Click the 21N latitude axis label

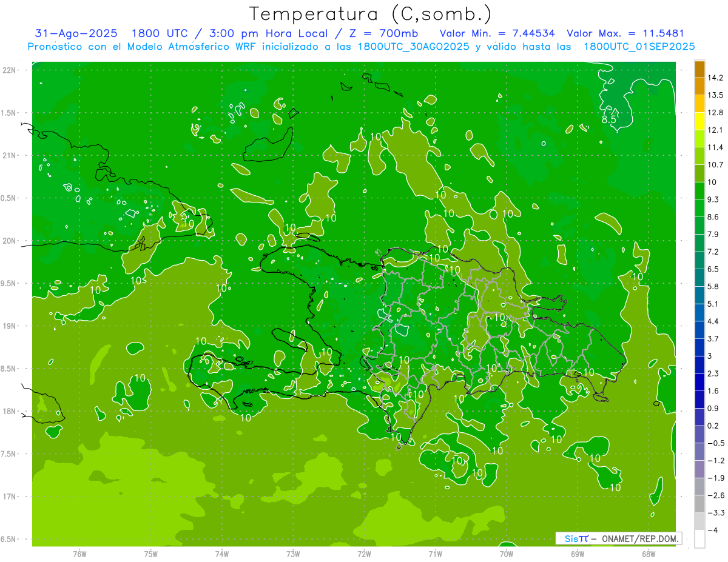(10, 155)
